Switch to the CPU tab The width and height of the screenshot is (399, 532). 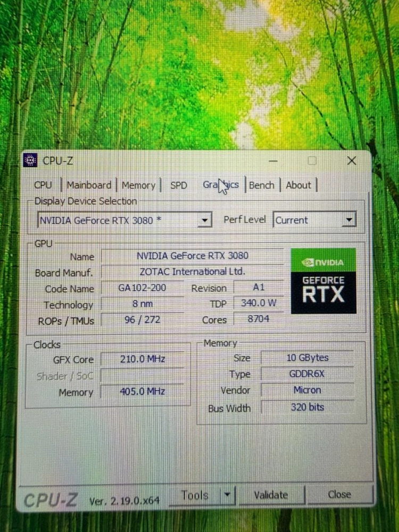(43, 185)
